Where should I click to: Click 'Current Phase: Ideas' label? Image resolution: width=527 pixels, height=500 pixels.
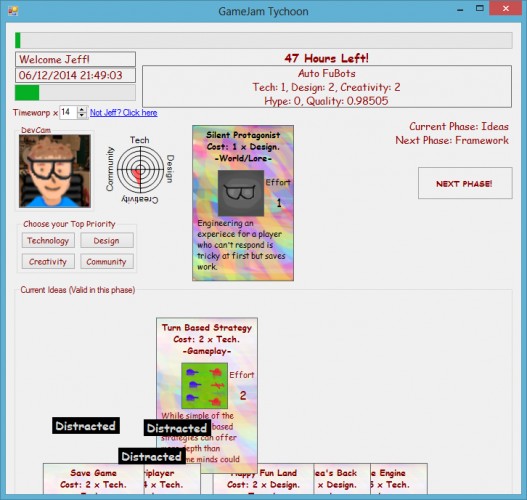(x=458, y=126)
